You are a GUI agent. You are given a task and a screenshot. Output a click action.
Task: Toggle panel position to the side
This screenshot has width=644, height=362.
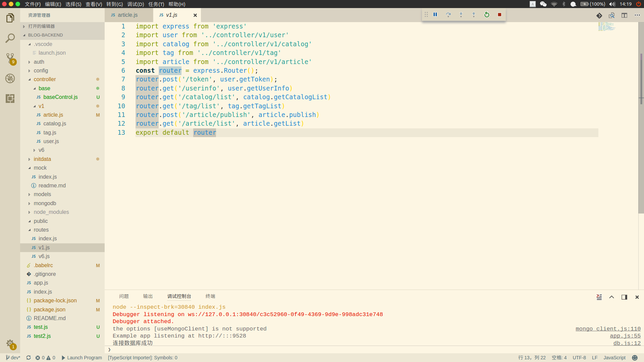click(624, 297)
